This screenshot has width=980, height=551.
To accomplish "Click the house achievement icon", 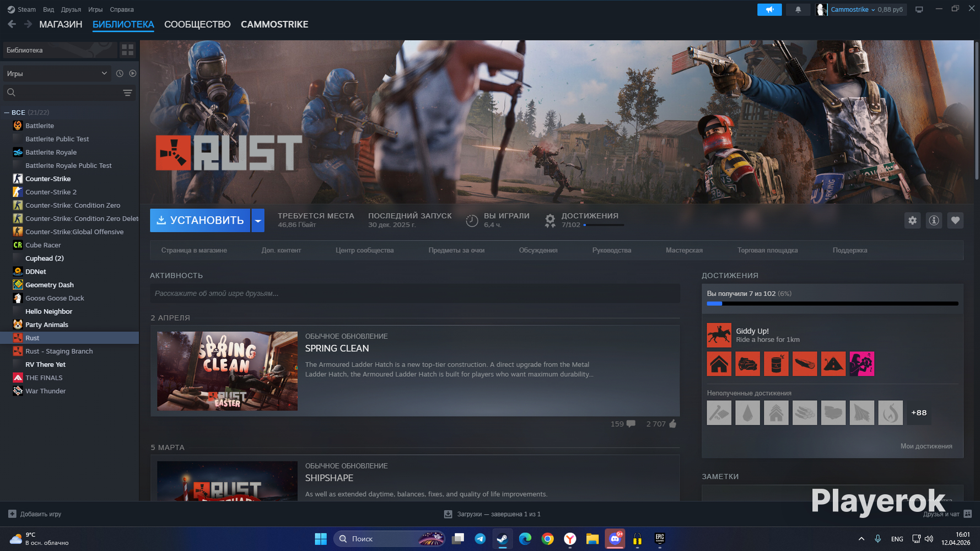I will (x=719, y=364).
